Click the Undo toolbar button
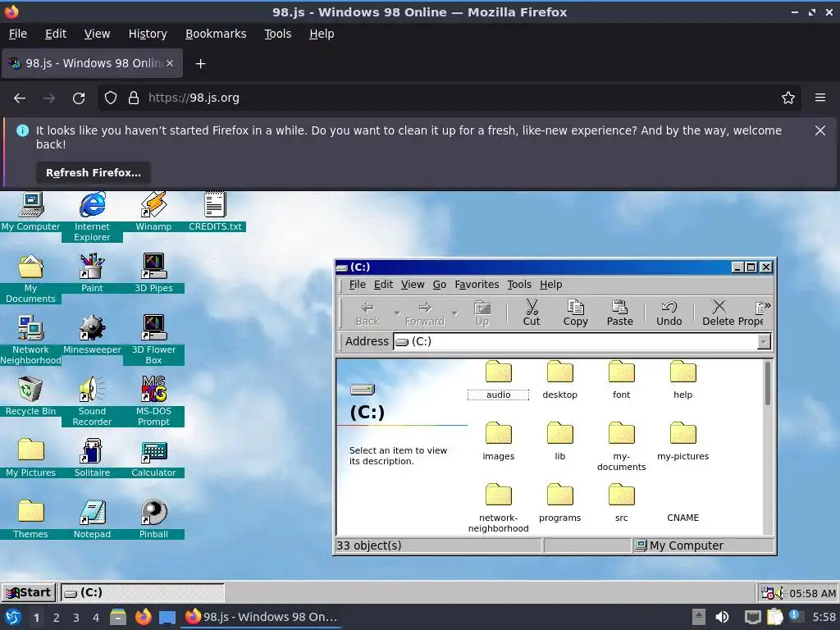The image size is (840, 630). [x=669, y=313]
